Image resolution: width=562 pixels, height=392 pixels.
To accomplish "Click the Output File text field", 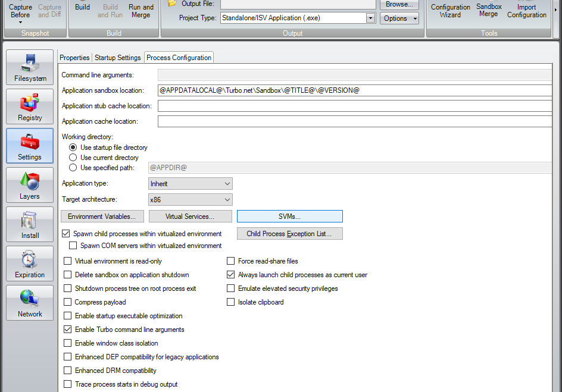I will click(x=298, y=4).
